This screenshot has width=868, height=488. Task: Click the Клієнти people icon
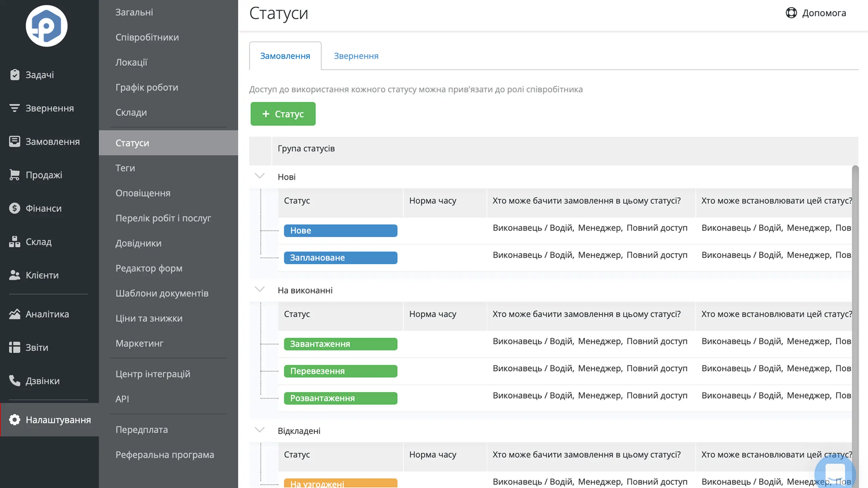tap(15, 275)
